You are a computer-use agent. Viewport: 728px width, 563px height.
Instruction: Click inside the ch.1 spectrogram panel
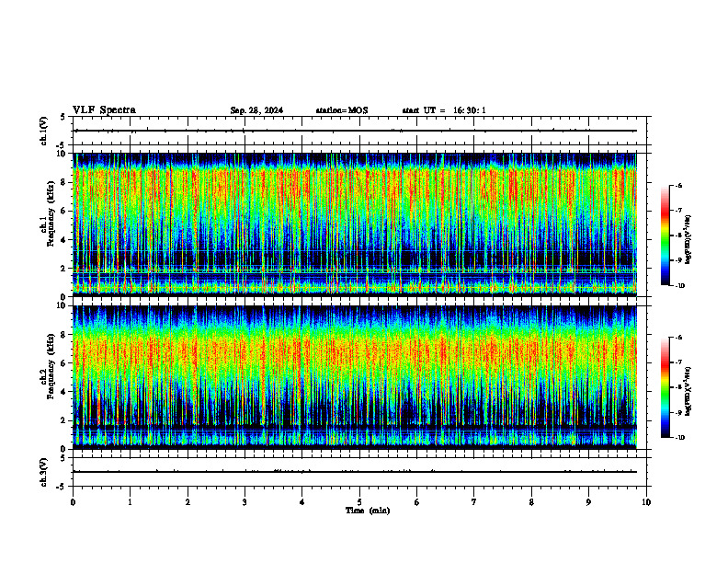355,224
